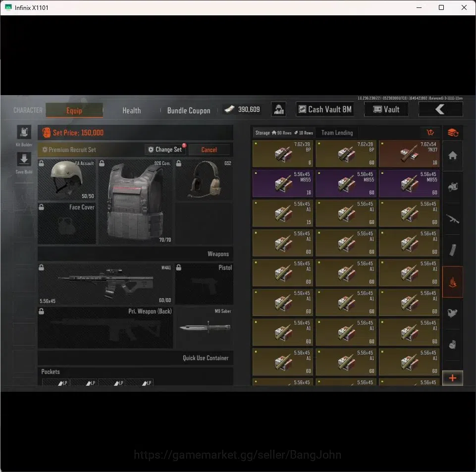The image size is (476, 472).
Task: Click the lock icon on M4A1 slot
Action: pyautogui.click(x=41, y=267)
